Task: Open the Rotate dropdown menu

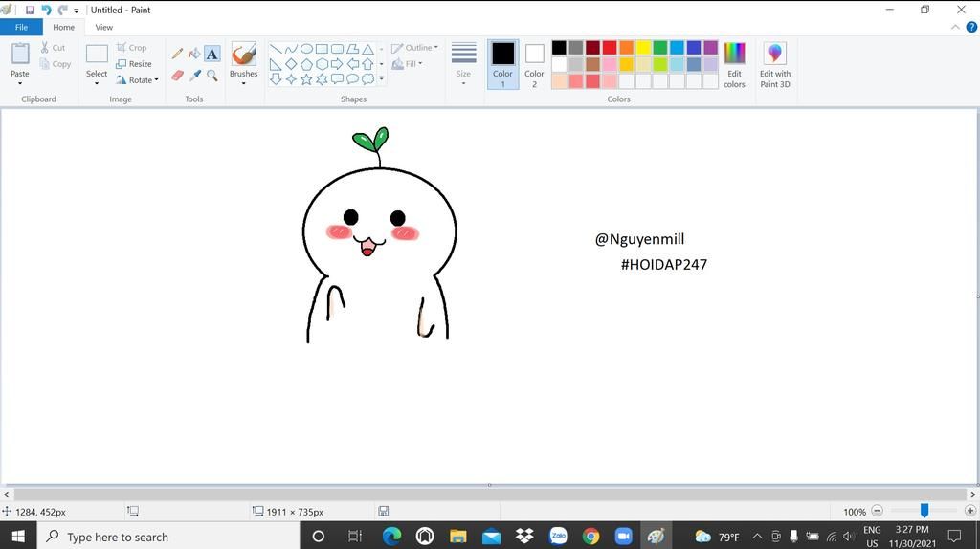Action: click(x=137, y=80)
